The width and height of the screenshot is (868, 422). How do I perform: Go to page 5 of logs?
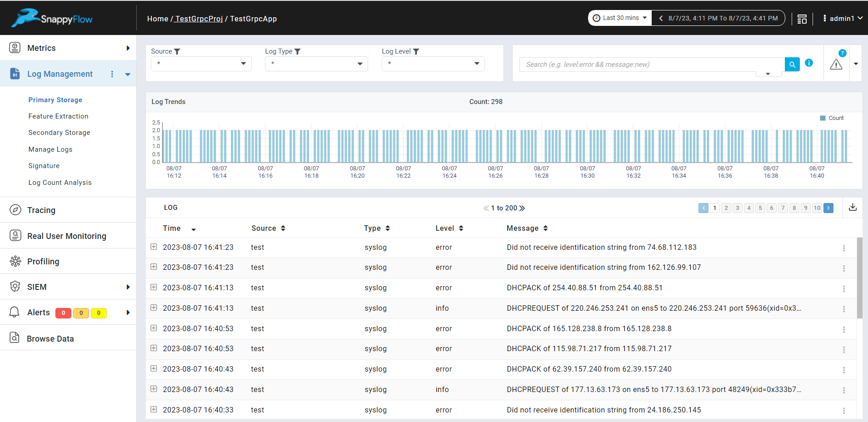(760, 208)
